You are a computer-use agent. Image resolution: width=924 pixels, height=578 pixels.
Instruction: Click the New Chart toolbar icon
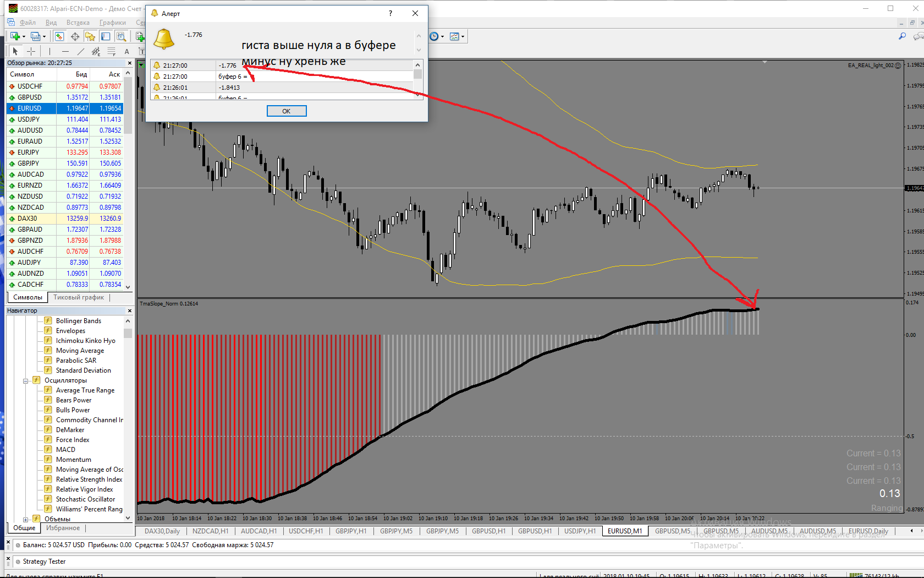[x=15, y=36]
